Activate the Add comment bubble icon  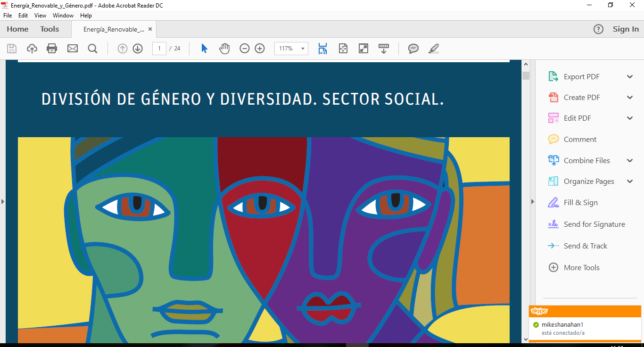[x=413, y=48]
